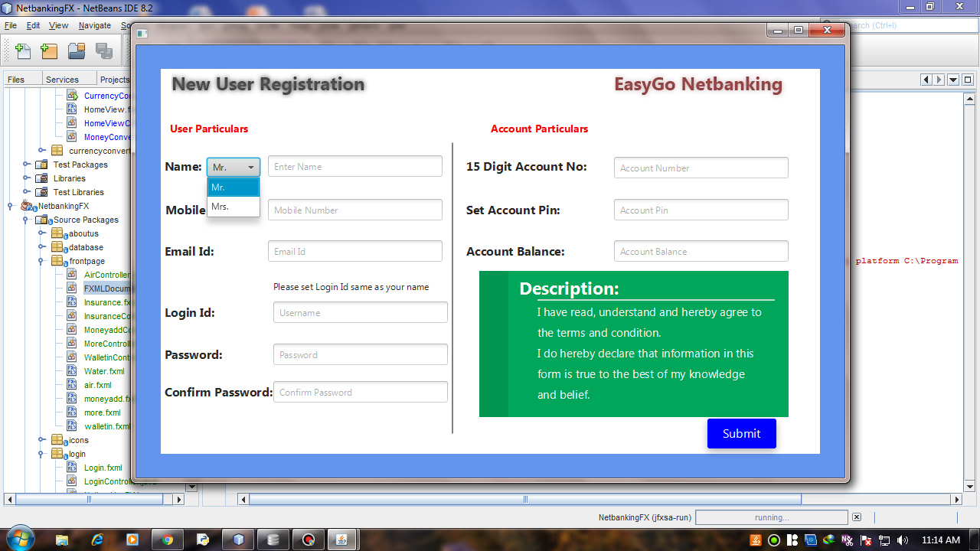Open Windows Start menu orb
This screenshot has height=551, width=980.
[x=19, y=539]
